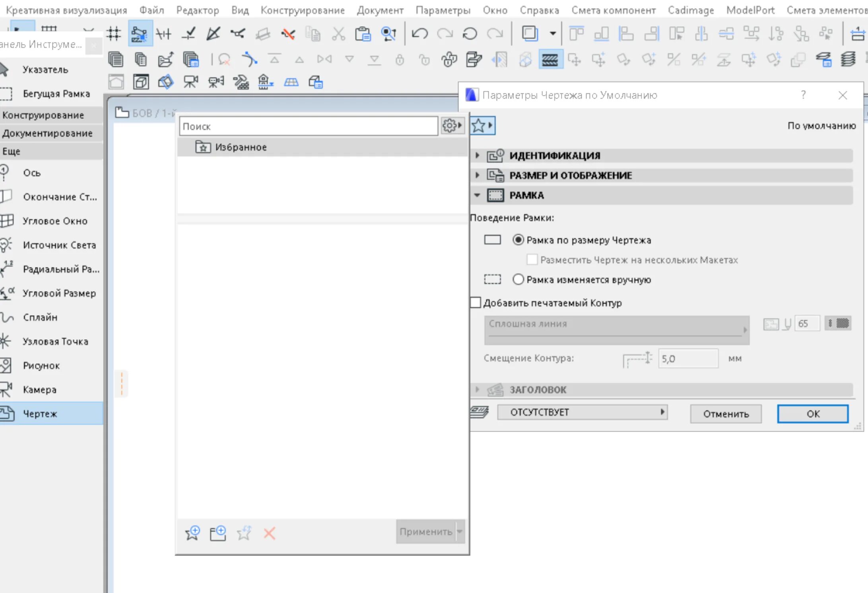The width and height of the screenshot is (868, 593).
Task: Open the Документ menu
Action: point(380,10)
